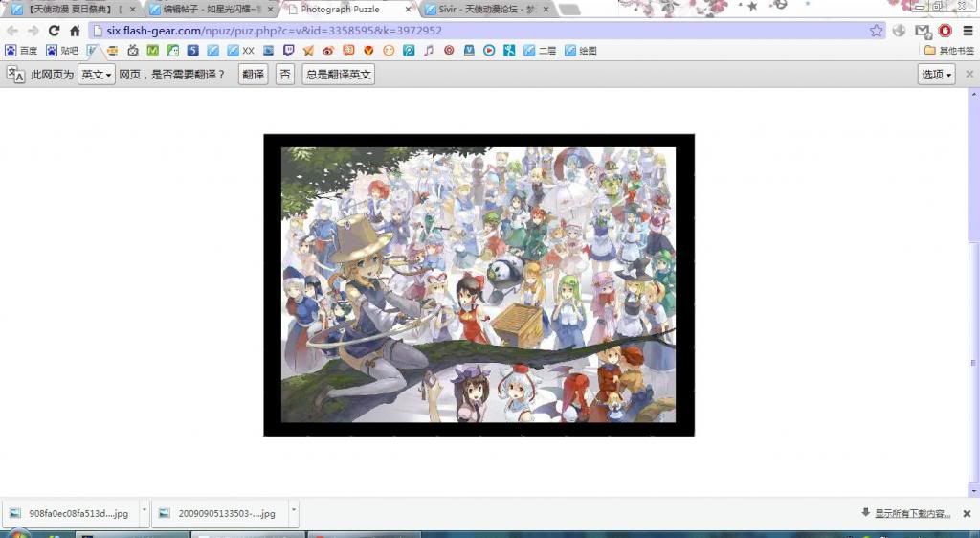Reload the page with the refresh icon
The width and height of the screenshot is (980, 538).
coord(55,31)
